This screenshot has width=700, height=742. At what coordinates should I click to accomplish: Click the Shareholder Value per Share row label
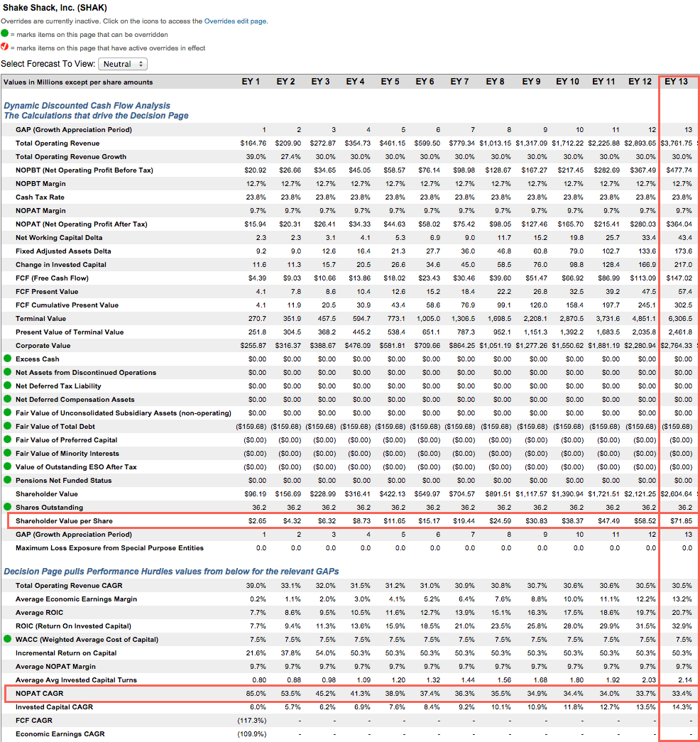point(64,521)
